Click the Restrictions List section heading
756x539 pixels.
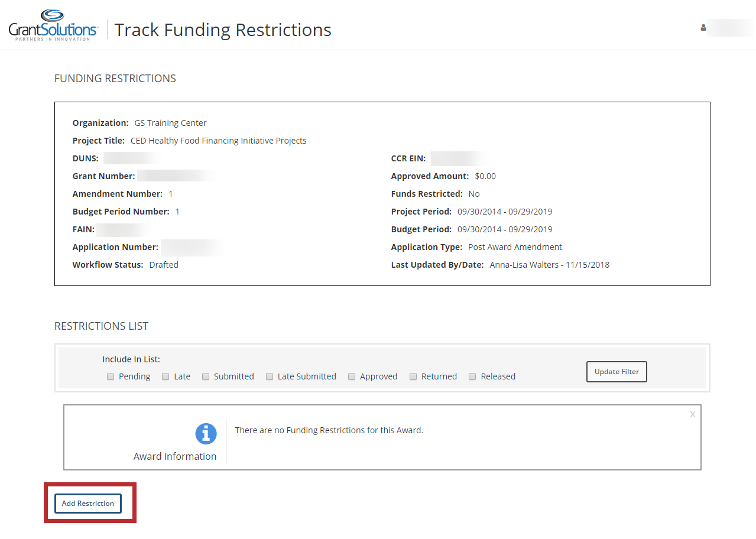click(x=102, y=326)
